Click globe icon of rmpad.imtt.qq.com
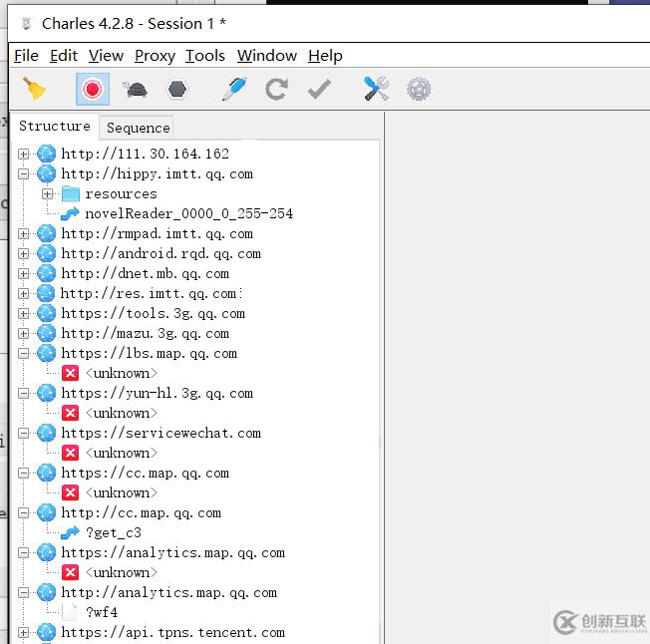This screenshot has width=650, height=644. tap(47, 233)
